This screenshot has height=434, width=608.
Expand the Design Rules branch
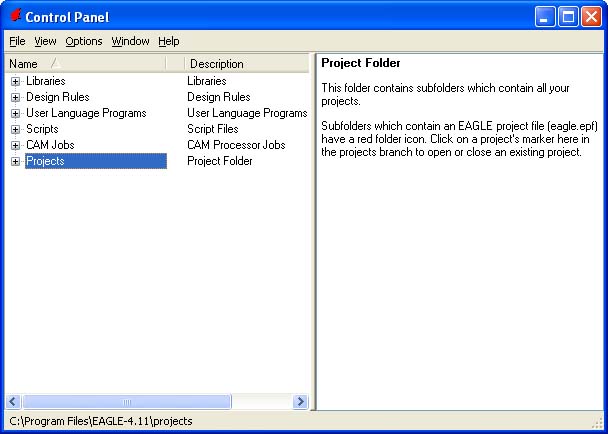pos(15,97)
